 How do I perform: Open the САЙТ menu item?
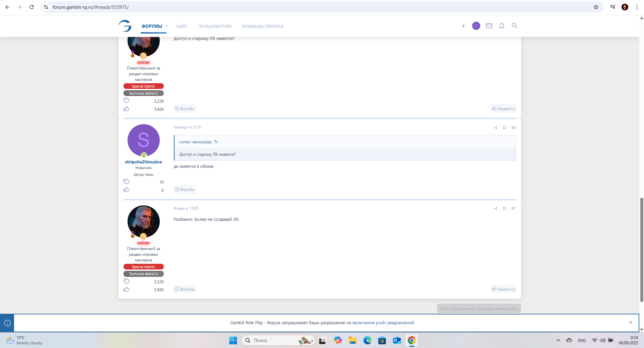coord(182,27)
